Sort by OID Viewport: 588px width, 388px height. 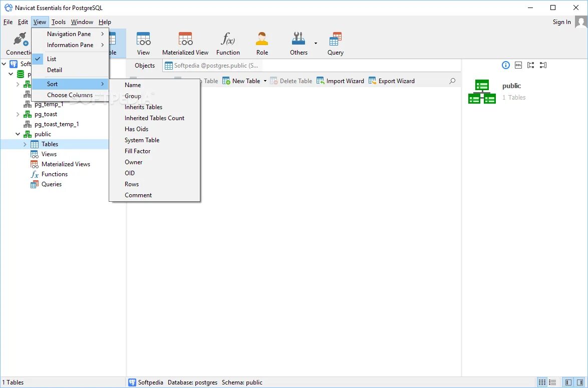(154, 173)
